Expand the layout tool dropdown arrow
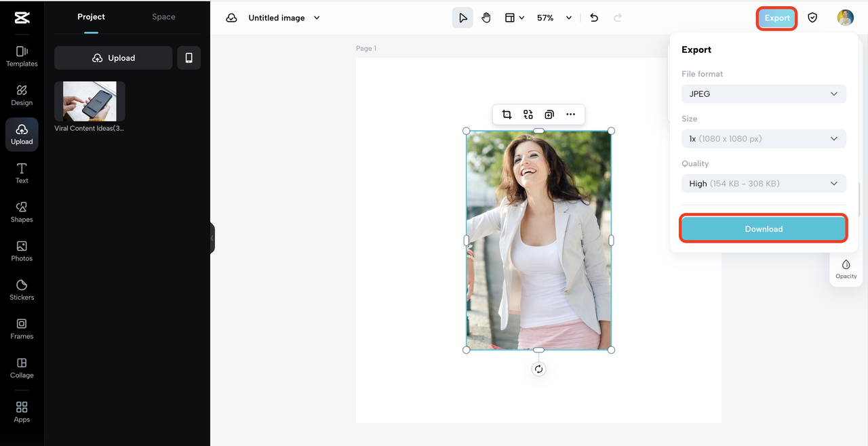Image resolution: width=868 pixels, height=446 pixels. [x=521, y=18]
